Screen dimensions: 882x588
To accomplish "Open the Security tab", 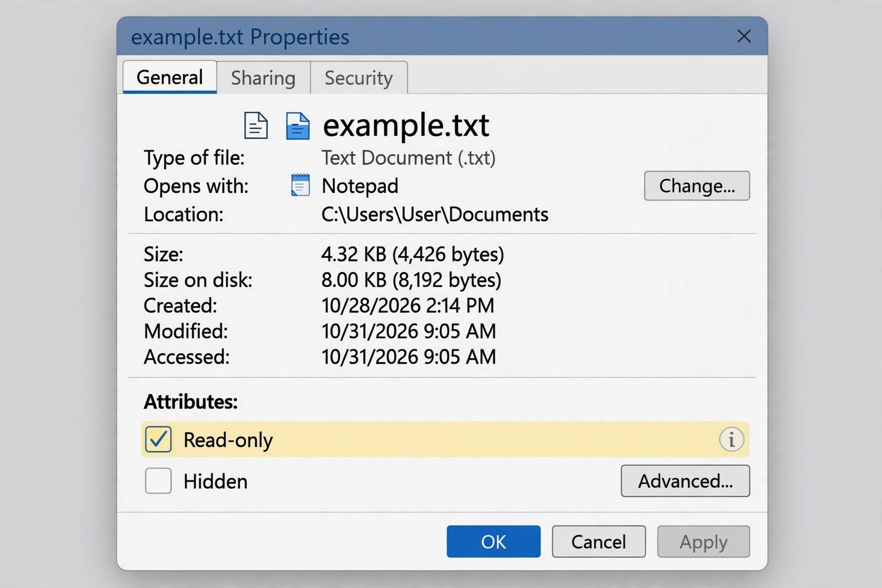I will tap(359, 78).
